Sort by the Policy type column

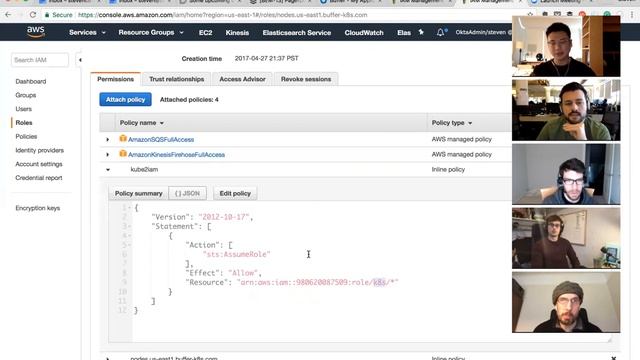click(x=452, y=123)
